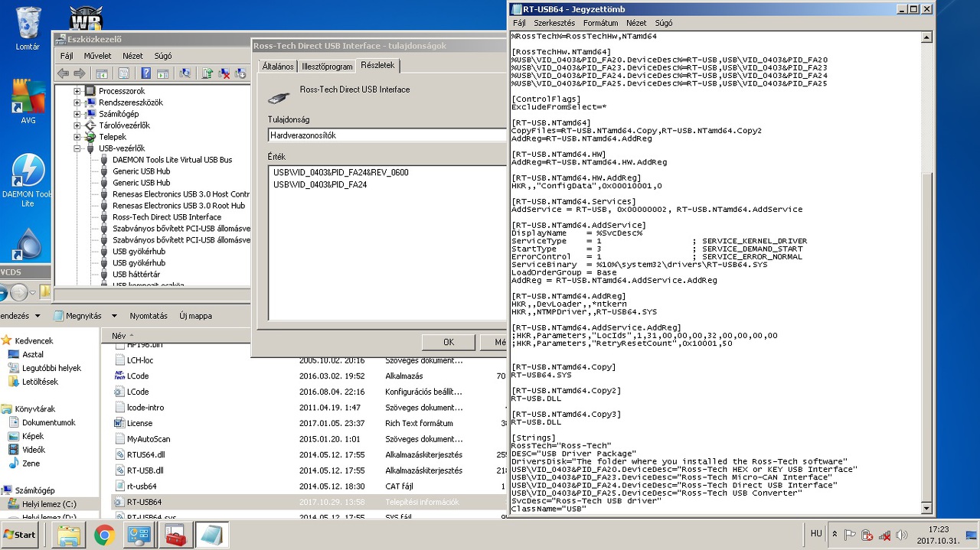Viewport: 980px width, 550px height.
Task: Click Scan for hardware changes icon in Eszközkezelő
Action: (x=185, y=73)
